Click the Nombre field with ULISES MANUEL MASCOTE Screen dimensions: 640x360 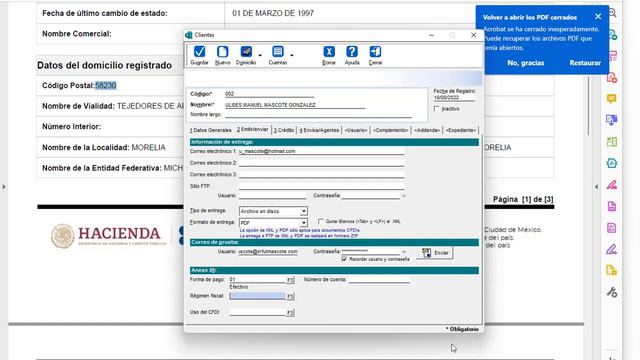click(295, 105)
